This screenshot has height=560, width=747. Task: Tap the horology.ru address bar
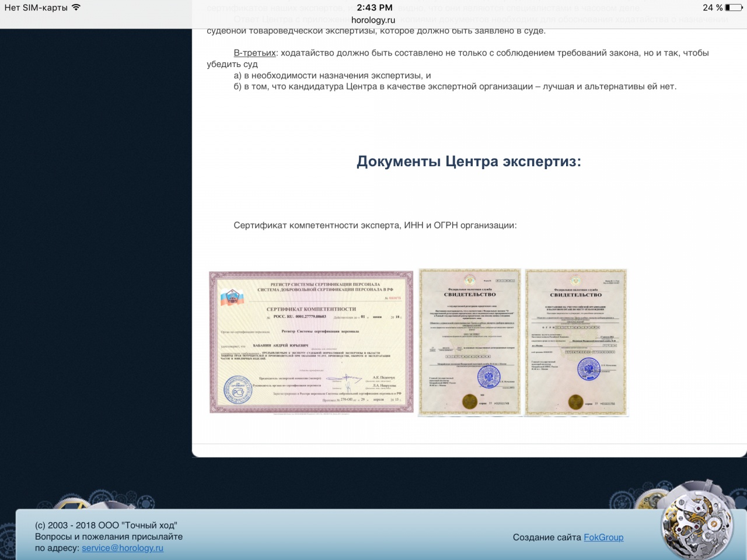tap(373, 20)
